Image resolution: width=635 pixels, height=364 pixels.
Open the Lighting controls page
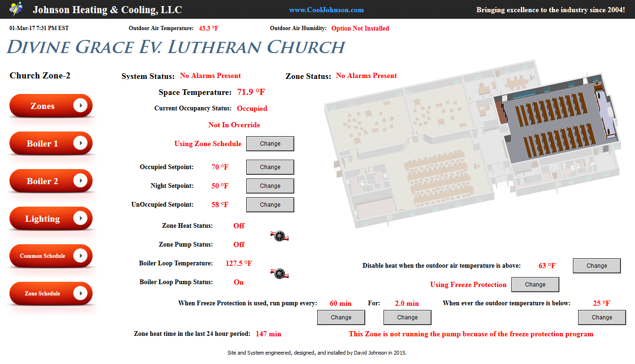(x=51, y=219)
